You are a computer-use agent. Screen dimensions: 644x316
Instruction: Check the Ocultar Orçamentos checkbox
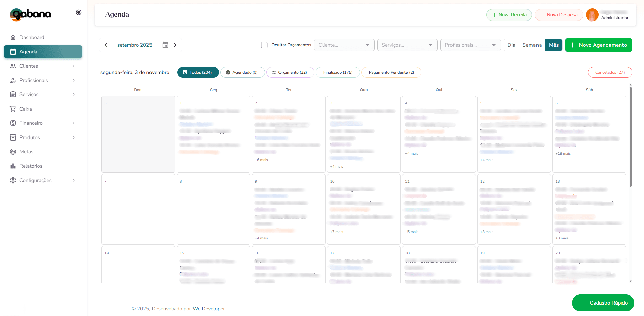[264, 45]
